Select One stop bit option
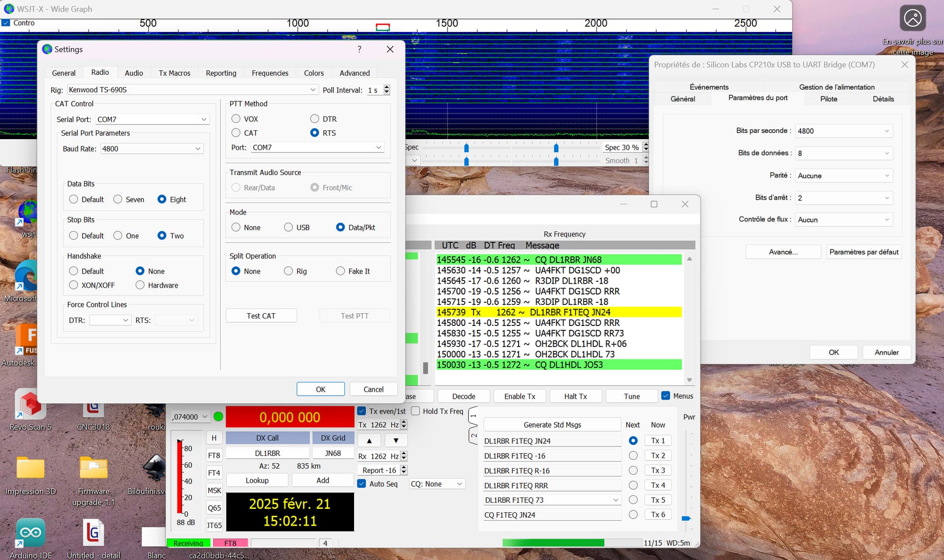The height and width of the screenshot is (560, 944). (118, 236)
